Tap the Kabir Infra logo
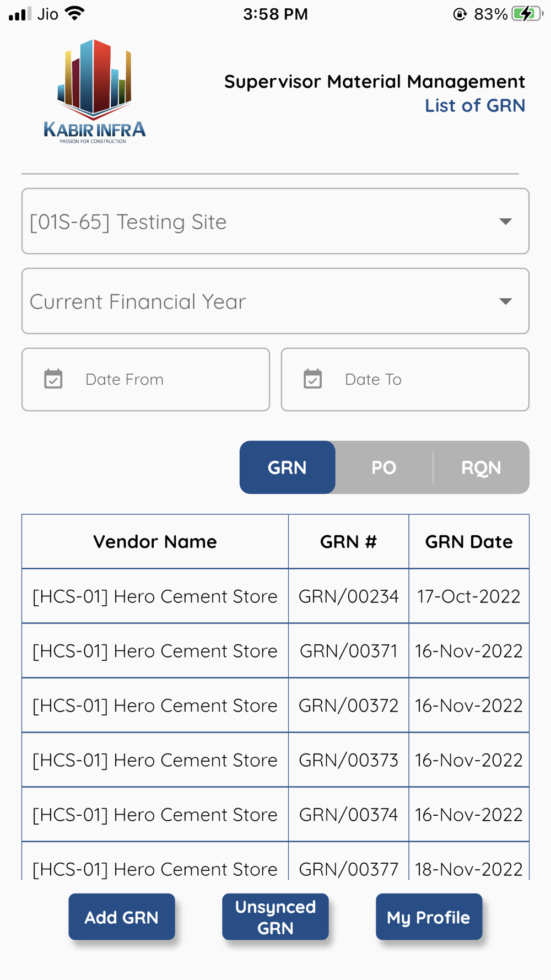Viewport: 551px width, 980px height. click(x=95, y=91)
